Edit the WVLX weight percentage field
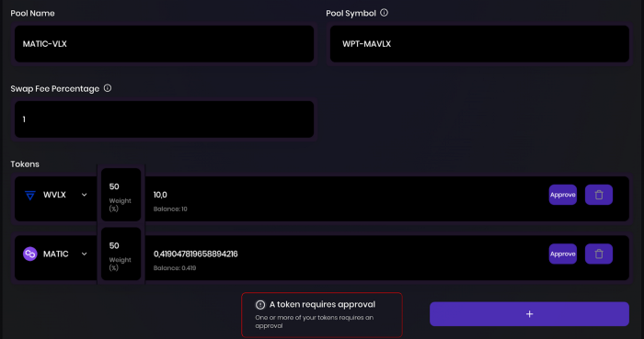This screenshot has width=644, height=339. click(121, 195)
